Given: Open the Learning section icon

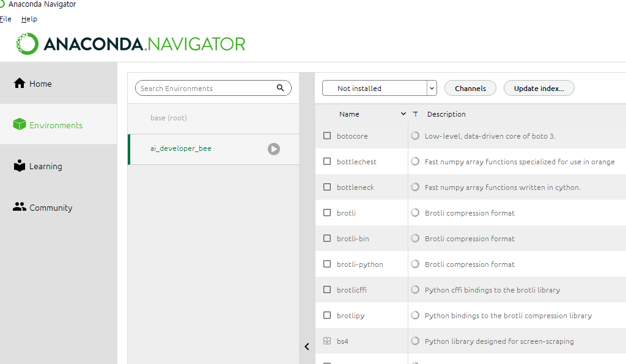Looking at the screenshot, I should (x=19, y=166).
